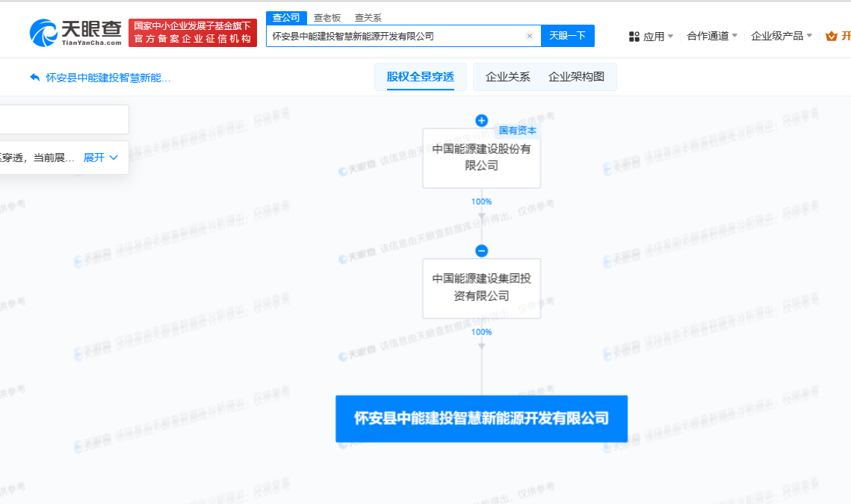This screenshot has height=504, width=851.
Task: Click the 国有资本 tag
Action: (x=517, y=131)
